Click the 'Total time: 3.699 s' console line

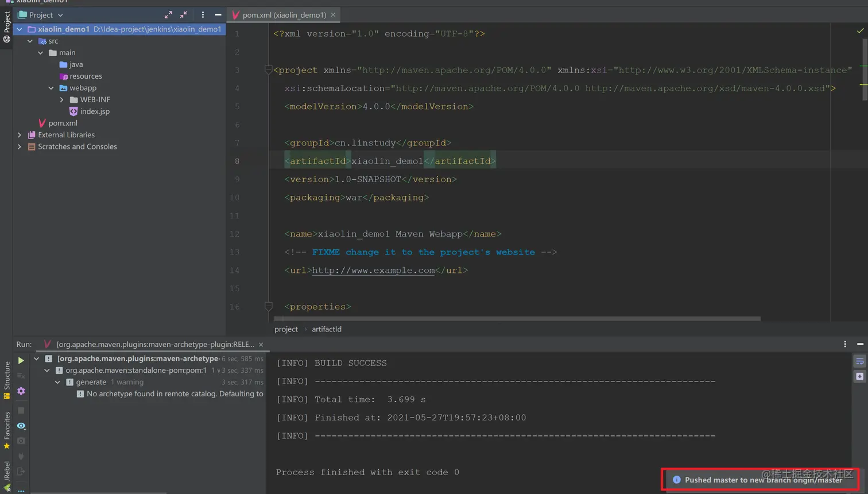tap(351, 399)
